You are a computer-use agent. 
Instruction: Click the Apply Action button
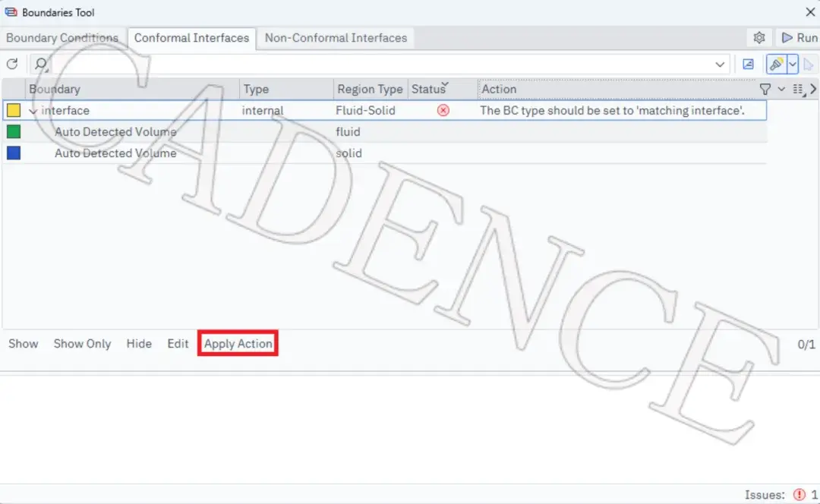(x=238, y=344)
